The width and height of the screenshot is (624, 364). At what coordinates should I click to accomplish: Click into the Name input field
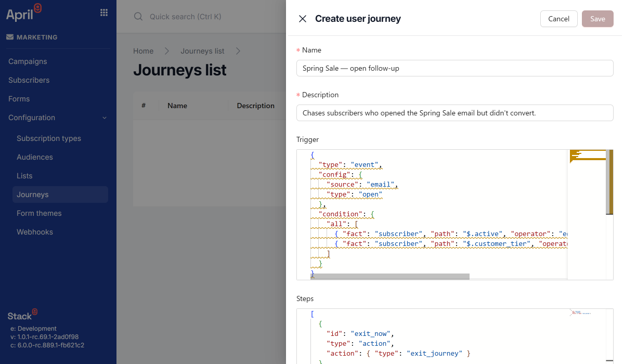pyautogui.click(x=455, y=68)
